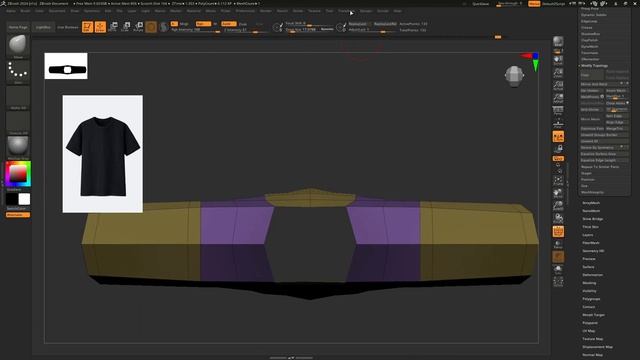Click the right shelf Rotate view icon
This screenshot has height=360, width=640.
coord(558,218)
